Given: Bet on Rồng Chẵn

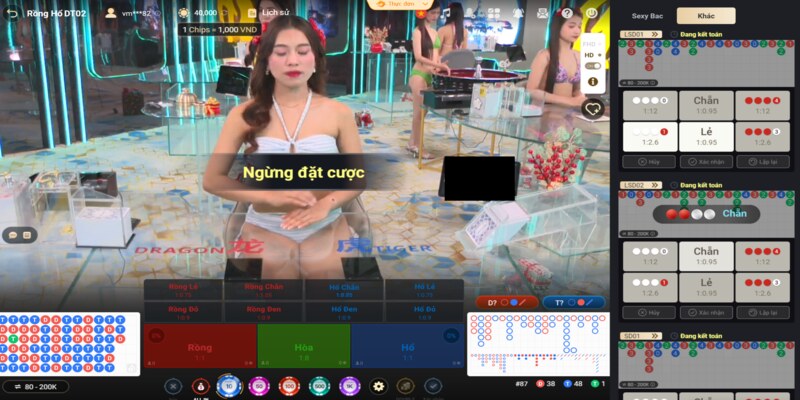Looking at the screenshot, I should point(264,290).
